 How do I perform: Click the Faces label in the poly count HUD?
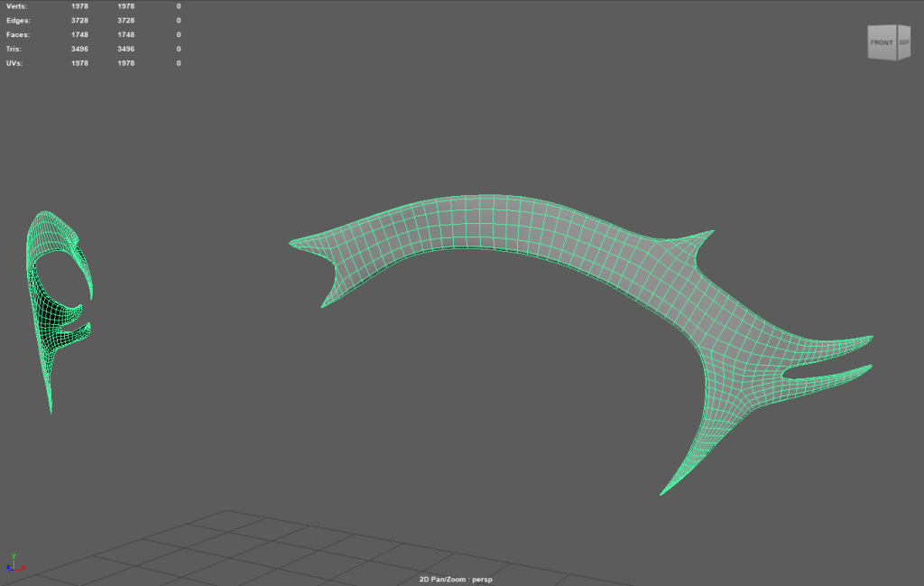[x=17, y=34]
